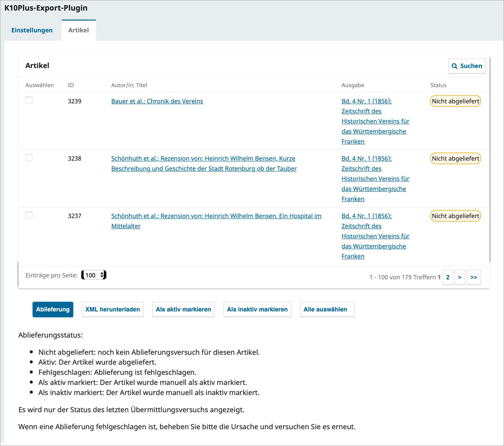Open issue link Bd. 4 Nr. 1 for article 3239
Image resolution: width=504 pixels, height=446 pixels.
pos(375,121)
